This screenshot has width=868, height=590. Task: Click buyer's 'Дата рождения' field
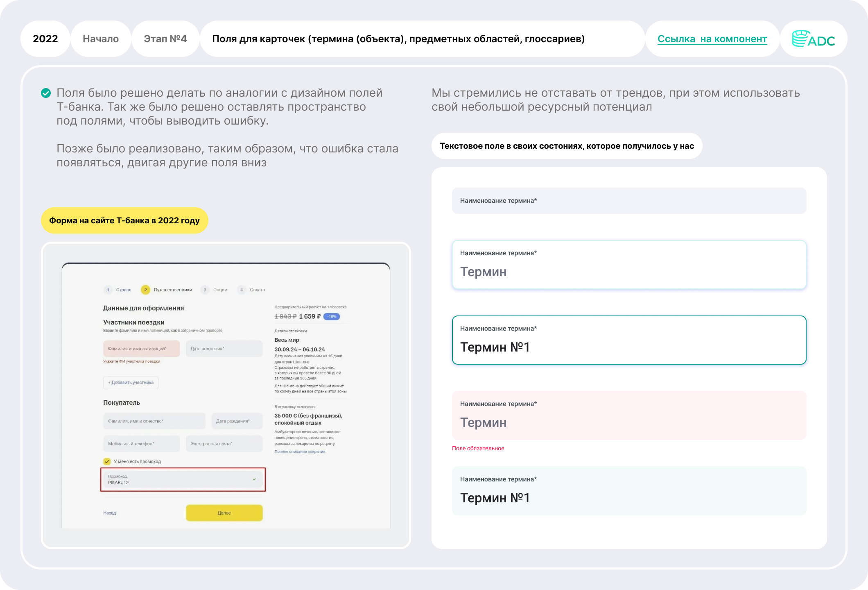click(237, 421)
